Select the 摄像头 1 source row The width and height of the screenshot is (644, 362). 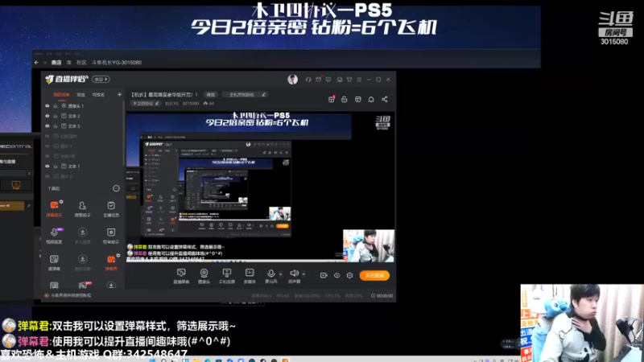point(83,106)
